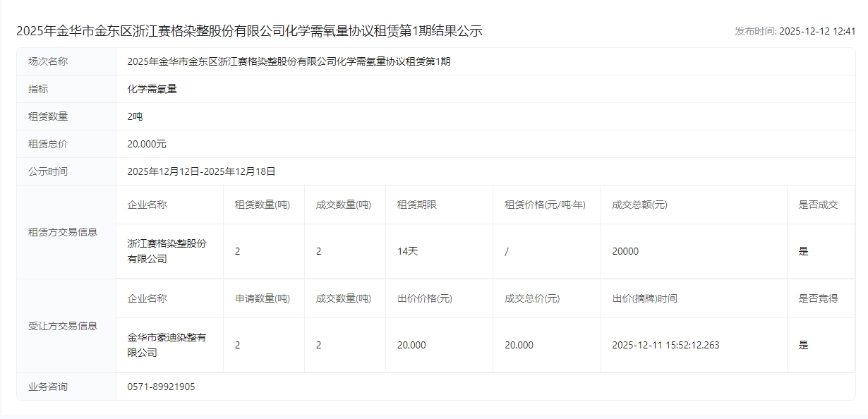Select the 租赁价格(元/吨·年) column header
Image resolution: width=868 pixels, height=419 pixels.
click(545, 205)
